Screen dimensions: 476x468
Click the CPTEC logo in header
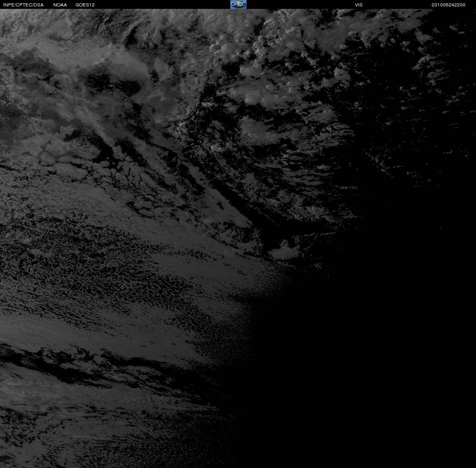(x=238, y=4)
